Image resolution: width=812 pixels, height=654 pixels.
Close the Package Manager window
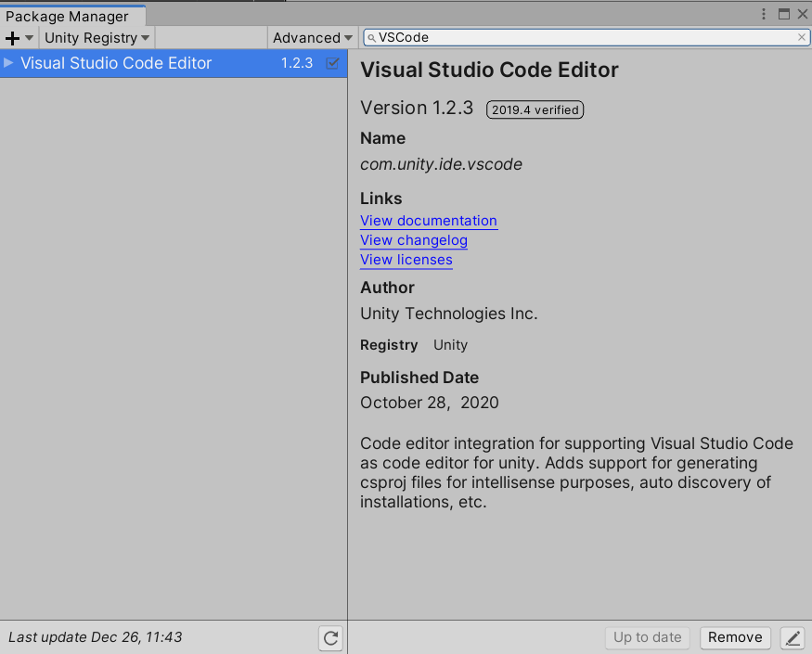pyautogui.click(x=803, y=14)
